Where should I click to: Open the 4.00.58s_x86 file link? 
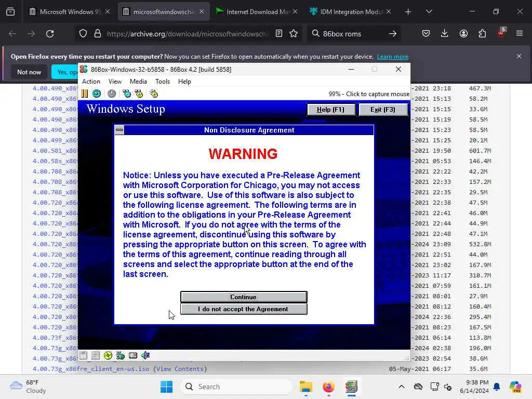[x=55, y=161]
